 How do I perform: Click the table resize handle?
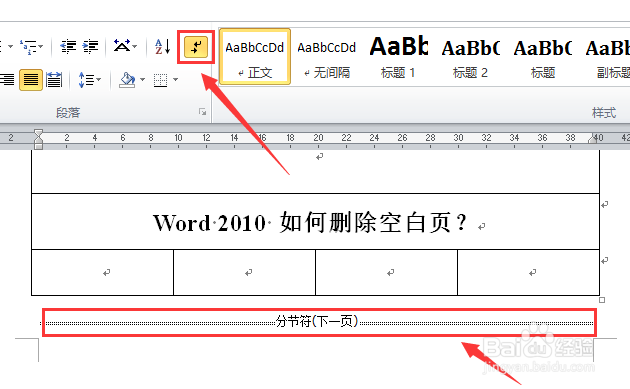click(x=602, y=300)
